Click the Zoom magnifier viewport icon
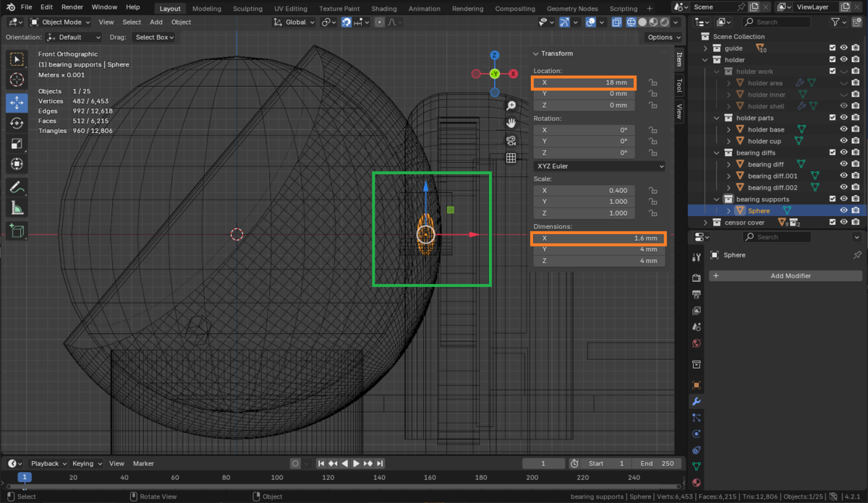Viewport: 868px width, 503px height. coord(511,106)
